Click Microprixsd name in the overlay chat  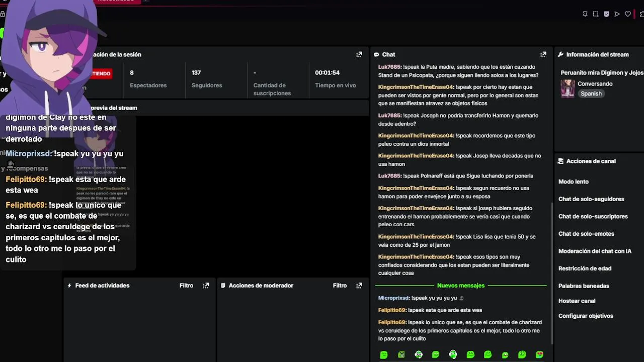pos(29,154)
